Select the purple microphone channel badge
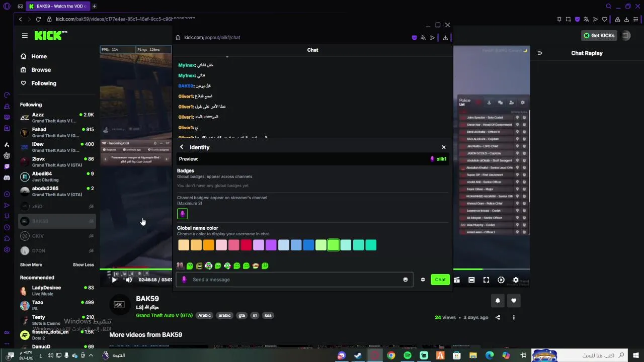The width and height of the screenshot is (644, 362). coord(182,214)
